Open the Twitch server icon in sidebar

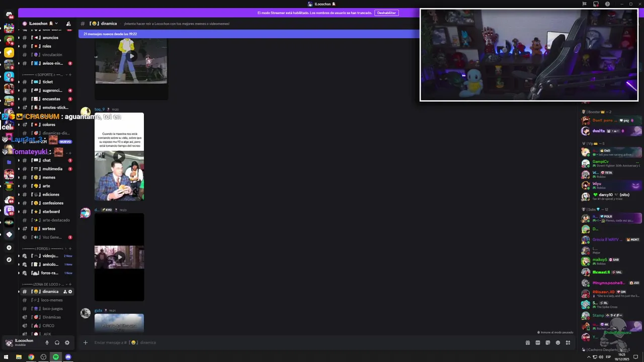click(x=9, y=210)
